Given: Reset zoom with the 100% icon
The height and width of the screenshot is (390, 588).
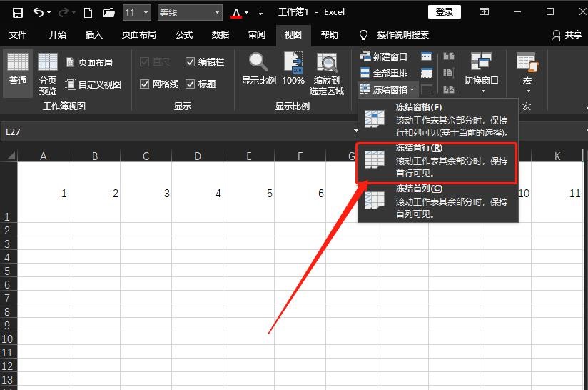Looking at the screenshot, I should coord(293,69).
